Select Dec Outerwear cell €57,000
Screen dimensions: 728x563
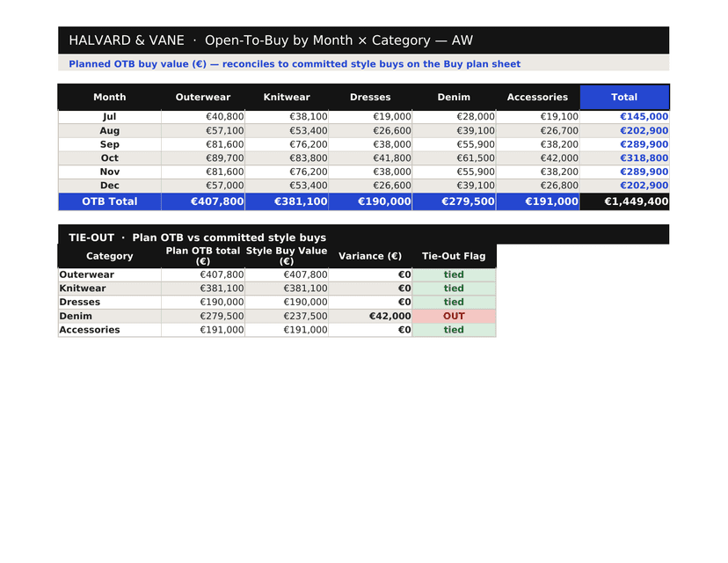(x=203, y=186)
